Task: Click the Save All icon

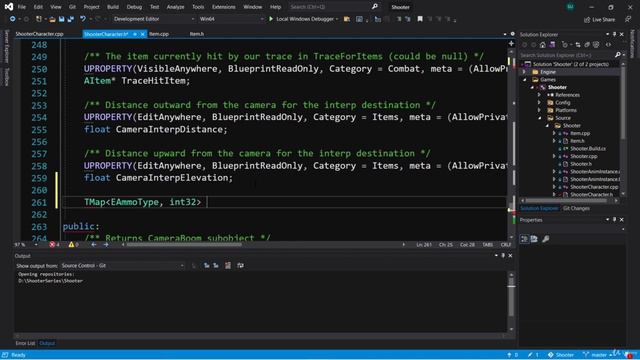Action: coord(71,19)
